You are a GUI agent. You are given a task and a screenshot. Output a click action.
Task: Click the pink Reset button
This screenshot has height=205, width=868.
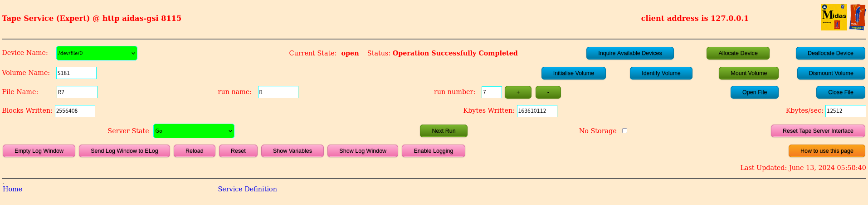click(x=238, y=151)
